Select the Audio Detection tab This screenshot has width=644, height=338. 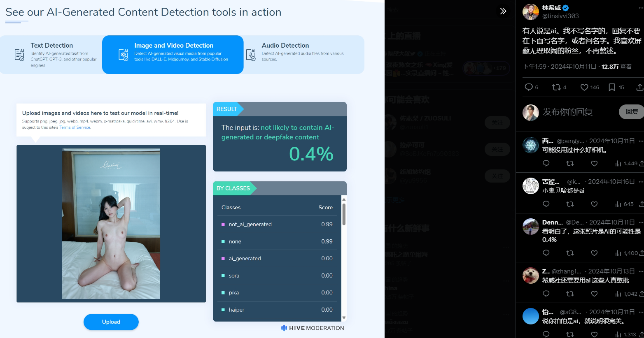pyautogui.click(x=303, y=54)
